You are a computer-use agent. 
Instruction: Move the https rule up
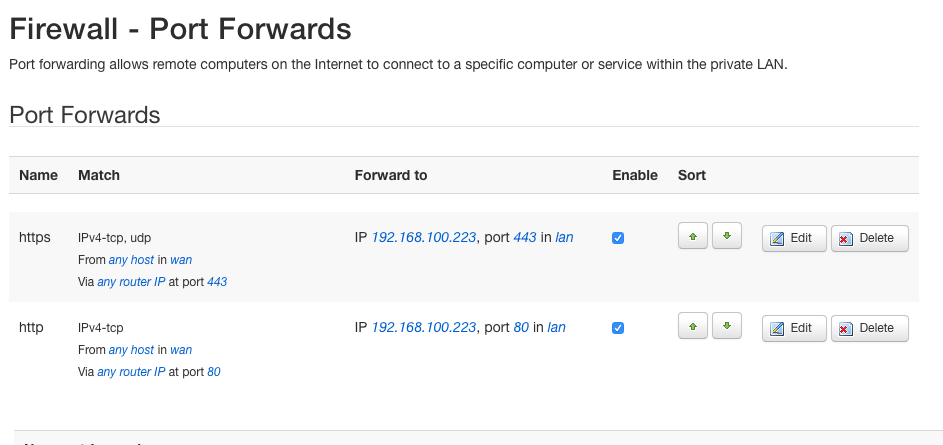pyautogui.click(x=692, y=238)
